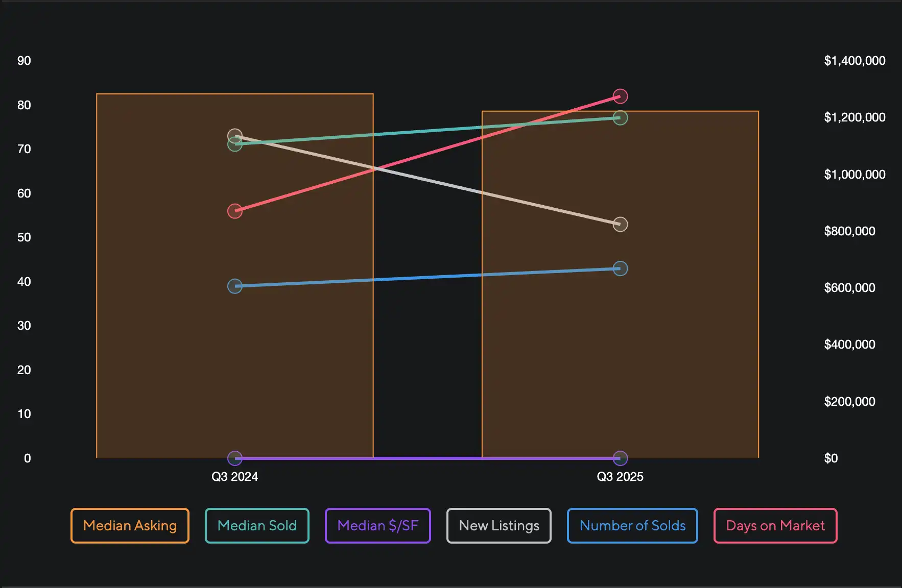This screenshot has width=902, height=588.
Task: Select the green Median Sold Q3 2024 marker
Action: 235,145
